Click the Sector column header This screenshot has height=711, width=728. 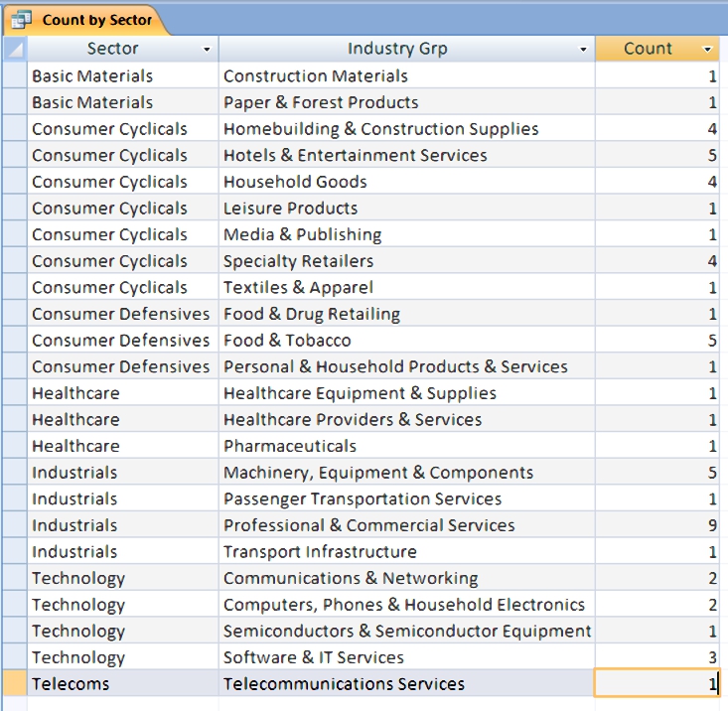tap(122, 49)
